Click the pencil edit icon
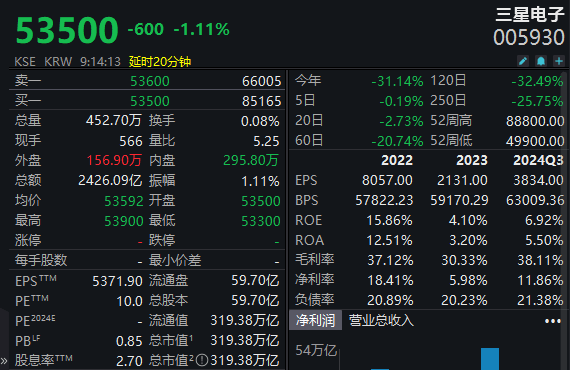The image size is (570, 370). [x=523, y=61]
